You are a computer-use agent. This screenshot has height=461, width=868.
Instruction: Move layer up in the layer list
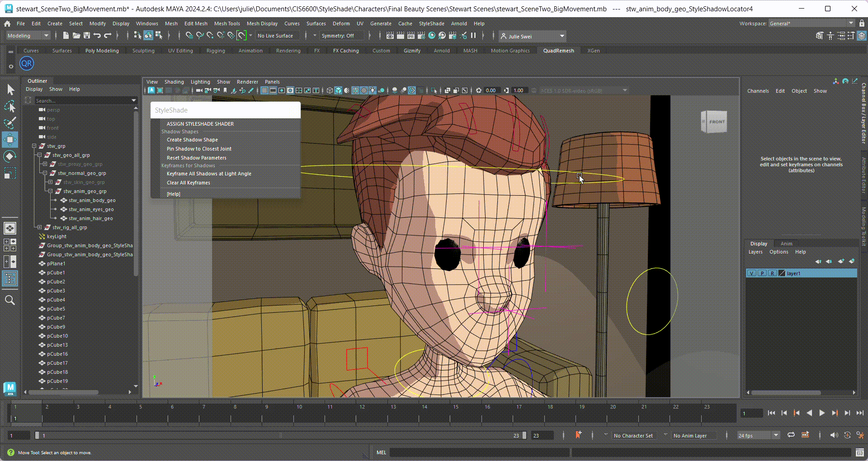tap(818, 261)
